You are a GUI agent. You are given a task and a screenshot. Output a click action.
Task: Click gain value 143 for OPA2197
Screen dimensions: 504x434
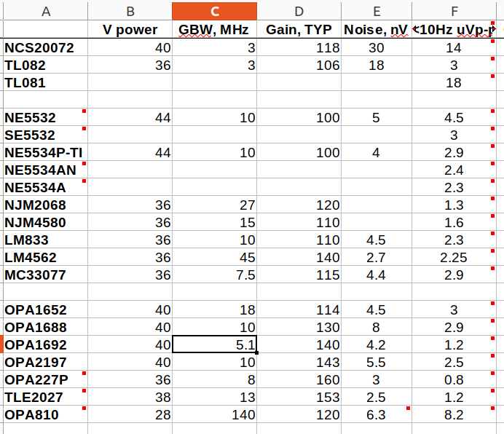(299, 362)
